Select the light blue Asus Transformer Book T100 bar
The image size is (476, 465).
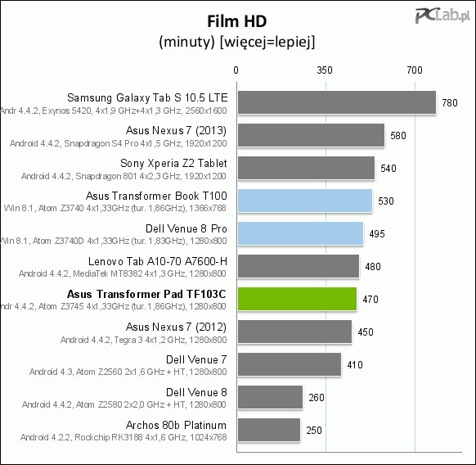(305, 201)
